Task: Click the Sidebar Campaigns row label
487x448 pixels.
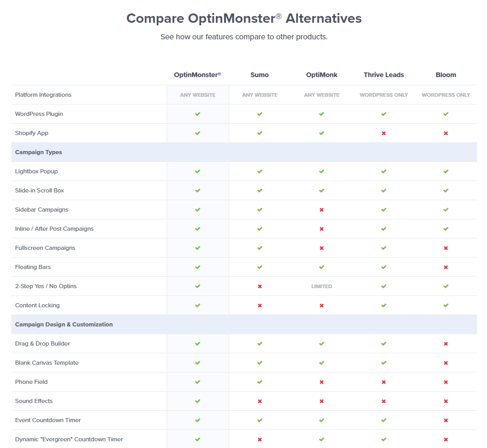Action: point(41,210)
